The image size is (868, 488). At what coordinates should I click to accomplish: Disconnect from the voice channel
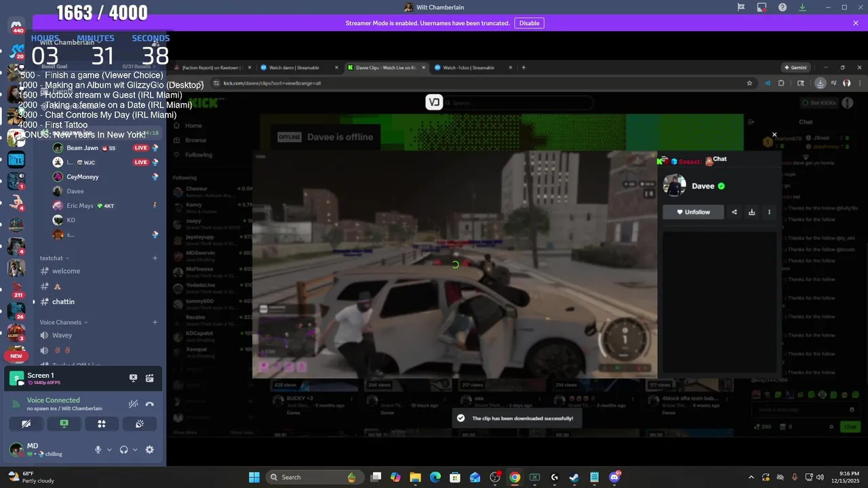point(150,404)
